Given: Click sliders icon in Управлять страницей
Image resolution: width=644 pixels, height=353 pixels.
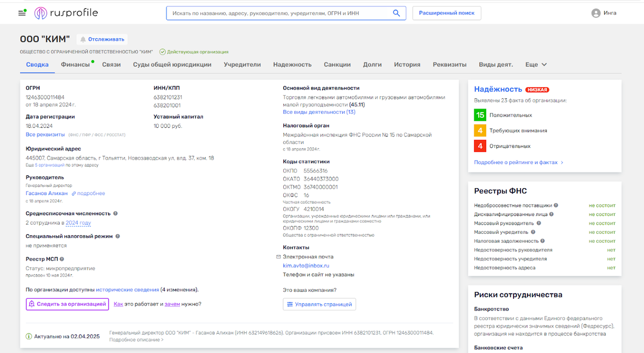Looking at the screenshot, I should (290, 305).
